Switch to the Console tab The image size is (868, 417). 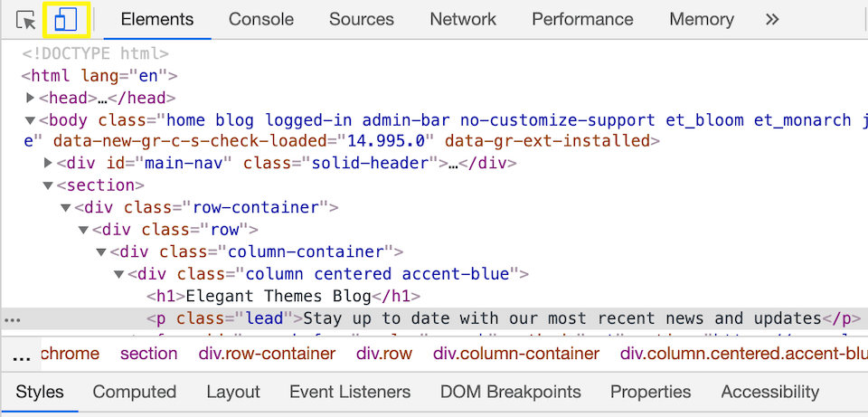261,19
